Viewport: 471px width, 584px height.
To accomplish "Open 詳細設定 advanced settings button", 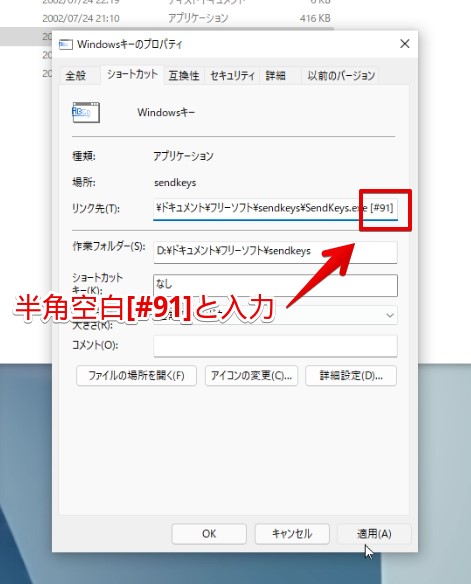I will (x=351, y=375).
